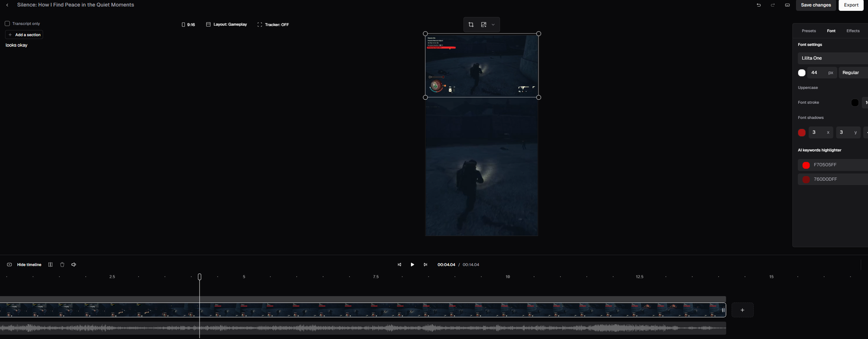868x339 pixels.
Task: Delete the selected clip with trash icon
Action: coord(62,265)
